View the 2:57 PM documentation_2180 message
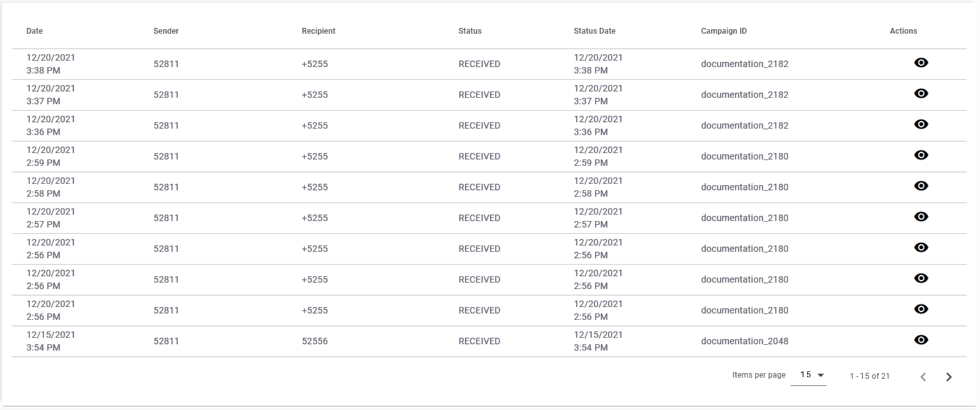Image resolution: width=980 pixels, height=410 pixels. click(921, 217)
